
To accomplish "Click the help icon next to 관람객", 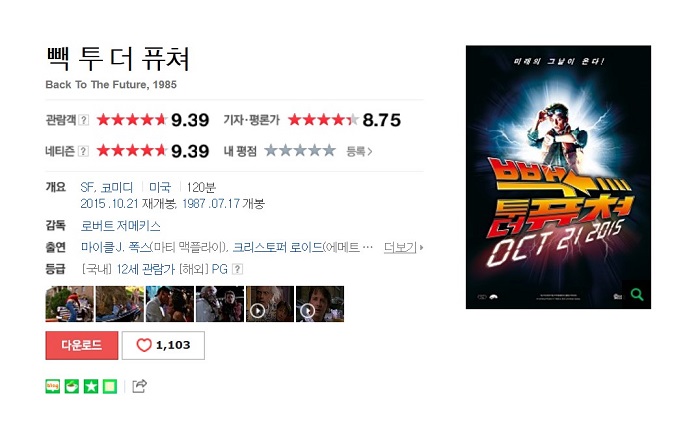I will [83, 120].
